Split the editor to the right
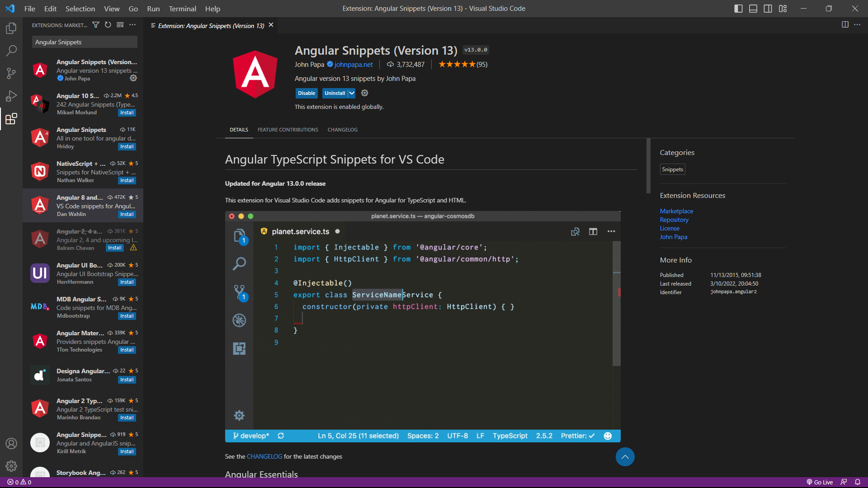The width and height of the screenshot is (868, 488). coord(845,24)
